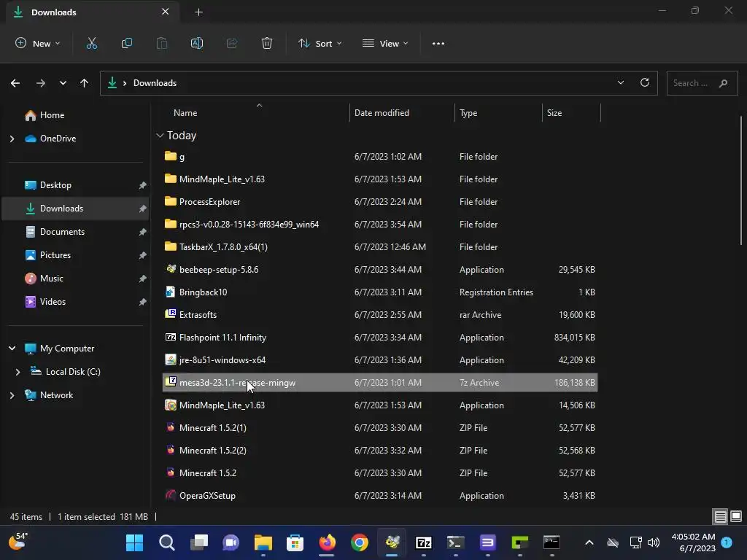747x560 pixels.
Task: Open Google Chrome from the taskbar
Action: [359, 542]
